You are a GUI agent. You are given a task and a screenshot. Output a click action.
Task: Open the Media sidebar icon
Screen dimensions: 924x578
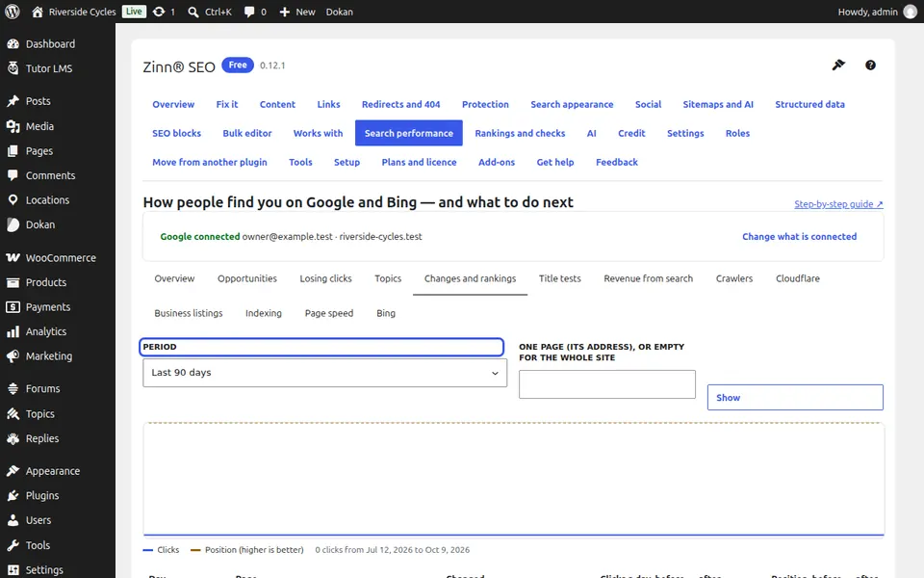click(x=13, y=126)
